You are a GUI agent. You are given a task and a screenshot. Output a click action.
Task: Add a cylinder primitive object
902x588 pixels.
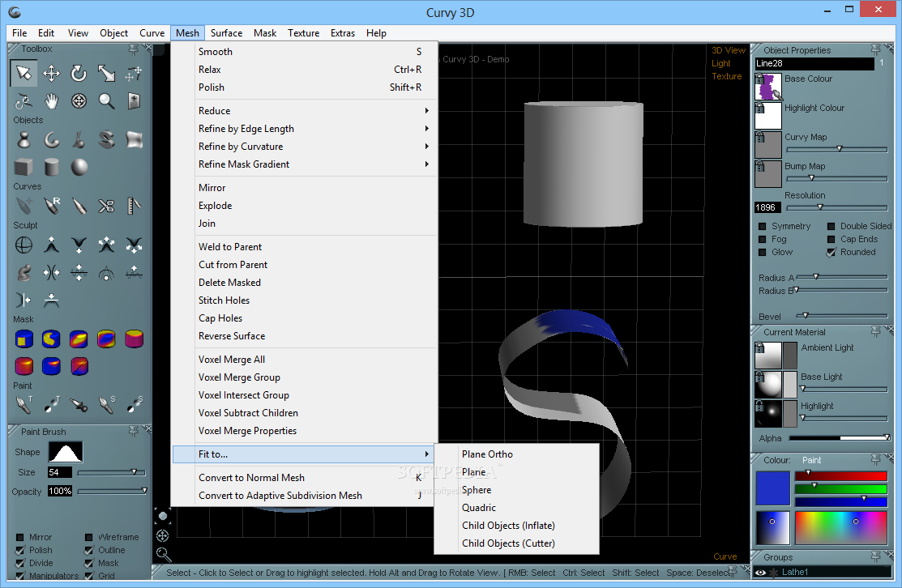[x=51, y=168]
